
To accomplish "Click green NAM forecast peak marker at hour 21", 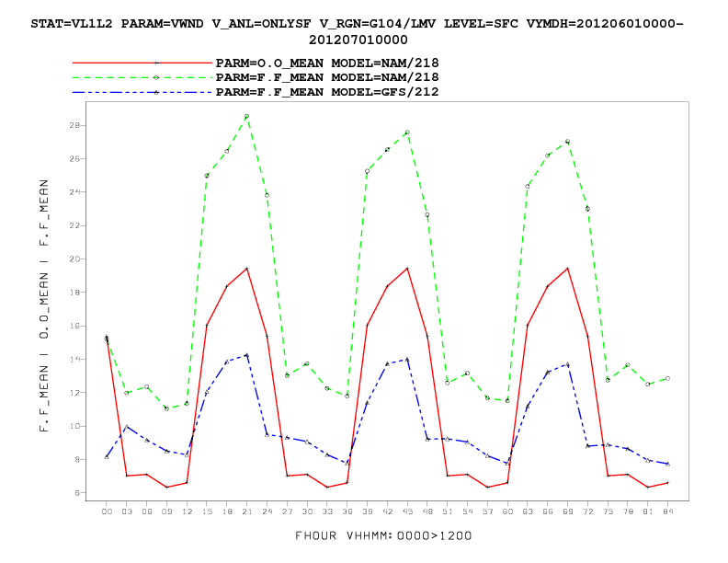I will [247, 116].
